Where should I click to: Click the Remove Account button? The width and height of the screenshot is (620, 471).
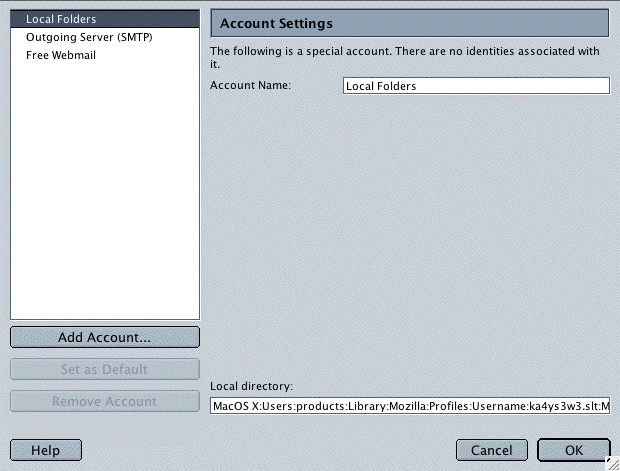tap(105, 401)
